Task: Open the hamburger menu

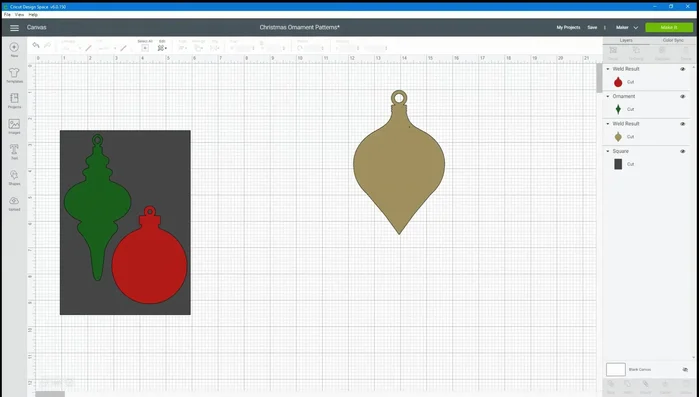Action: coord(14,28)
